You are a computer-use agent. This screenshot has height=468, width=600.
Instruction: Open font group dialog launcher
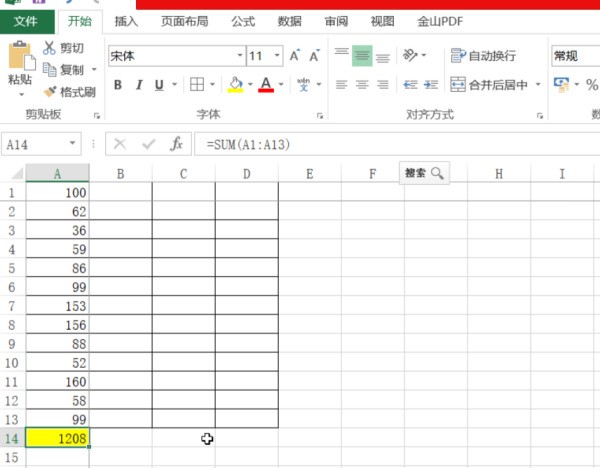(320, 116)
